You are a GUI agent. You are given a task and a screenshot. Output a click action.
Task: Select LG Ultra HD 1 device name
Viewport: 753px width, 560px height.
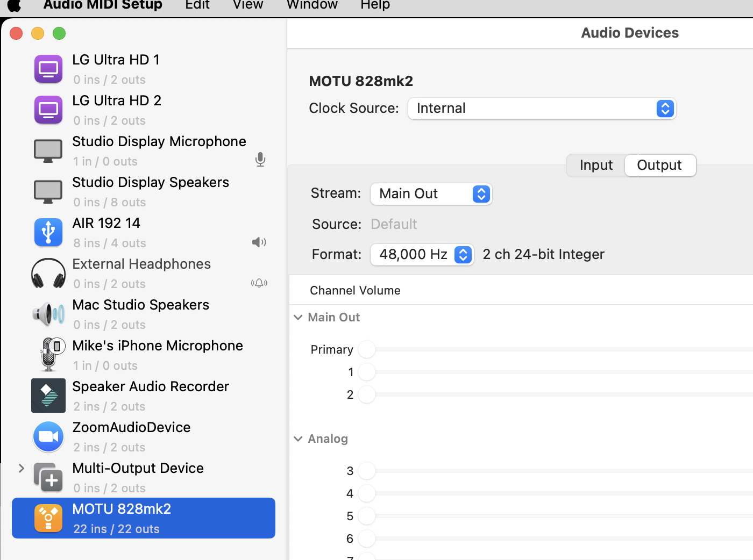[x=116, y=60]
